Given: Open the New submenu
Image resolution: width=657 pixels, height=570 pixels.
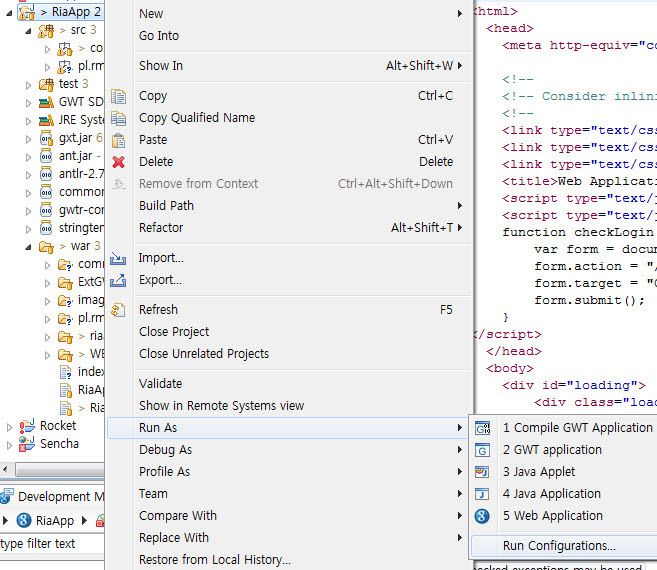Looking at the screenshot, I should point(289,14).
